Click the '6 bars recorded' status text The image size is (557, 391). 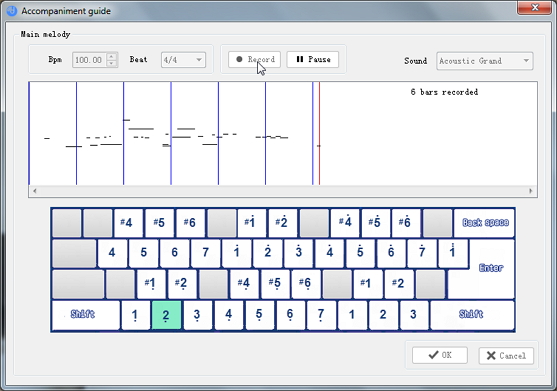click(444, 92)
